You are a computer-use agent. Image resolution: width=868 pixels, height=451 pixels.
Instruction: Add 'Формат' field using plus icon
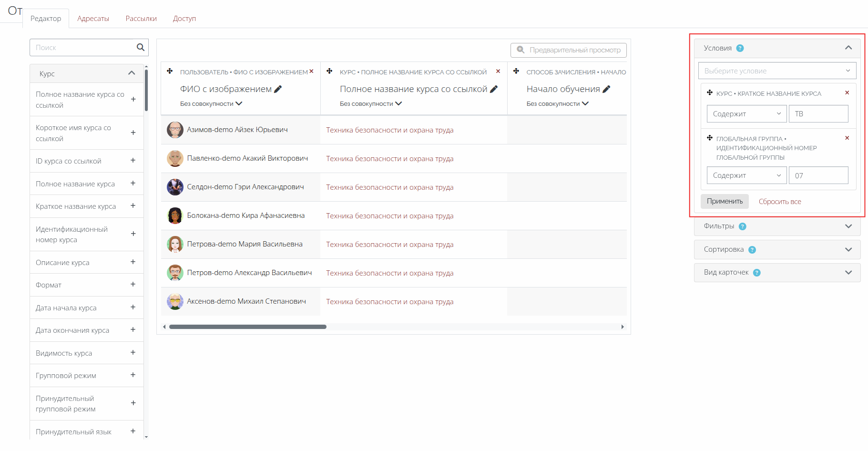(133, 285)
